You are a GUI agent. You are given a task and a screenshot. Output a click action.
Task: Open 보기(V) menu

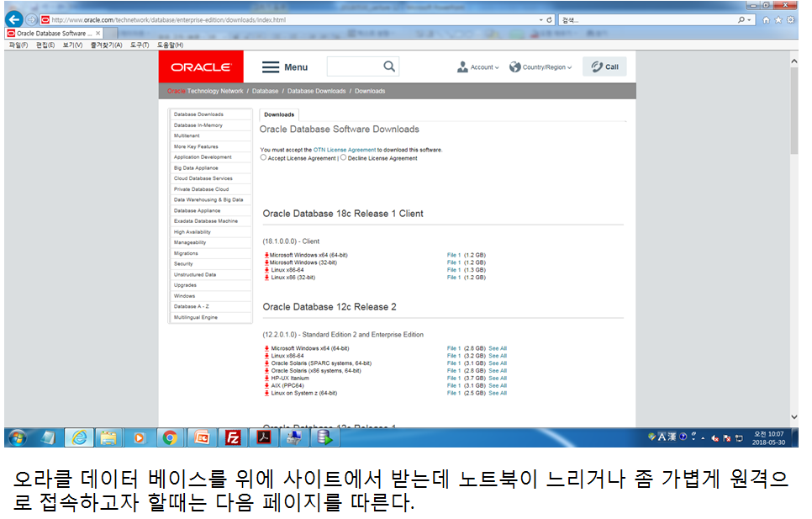(72, 45)
